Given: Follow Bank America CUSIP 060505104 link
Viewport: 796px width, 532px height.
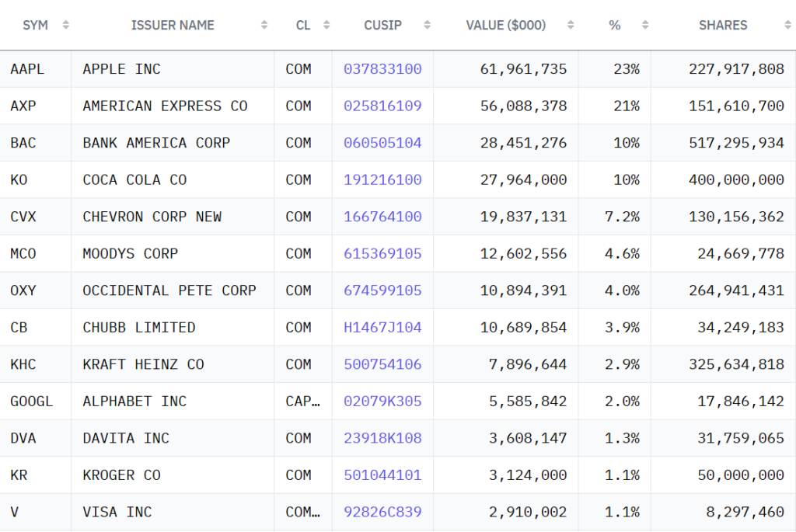Looking at the screenshot, I should point(382,143).
